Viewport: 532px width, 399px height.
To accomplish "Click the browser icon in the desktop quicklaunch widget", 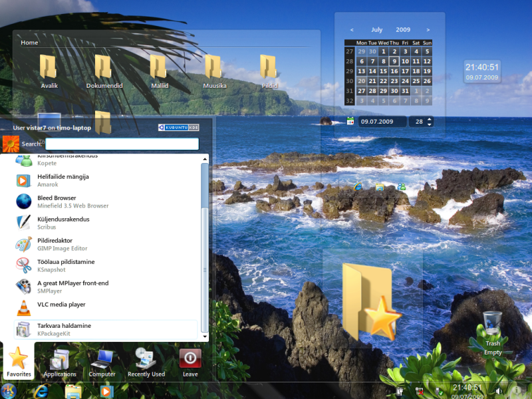I will click(x=358, y=186).
